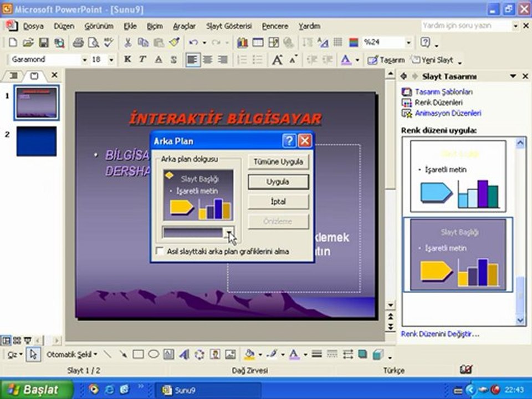Viewport: 532px width, 399px height.
Task: Click the Help question mark toolbar icon
Action: 425,42
